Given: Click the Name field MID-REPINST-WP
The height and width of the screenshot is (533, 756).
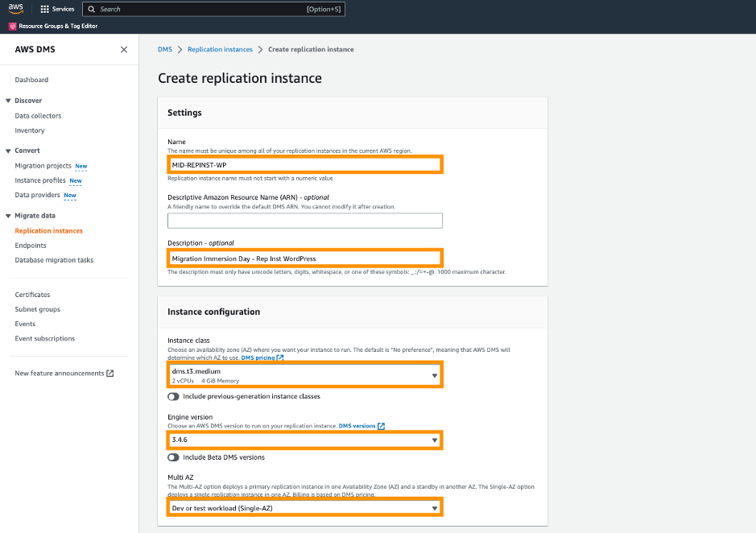Looking at the screenshot, I should point(304,165).
